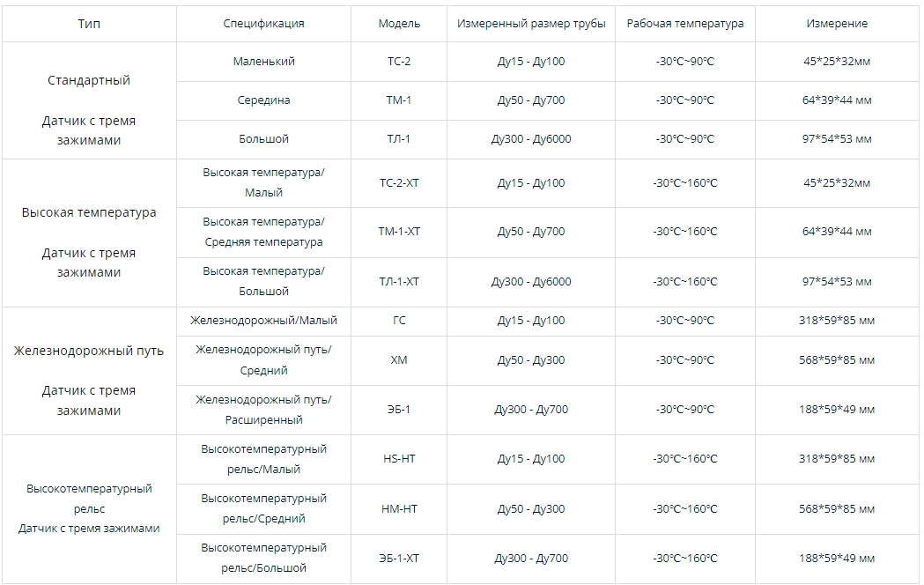Click the model cell 'ТМ-1-ХТ'
The width and height of the screenshot is (924, 585).
click(x=399, y=232)
